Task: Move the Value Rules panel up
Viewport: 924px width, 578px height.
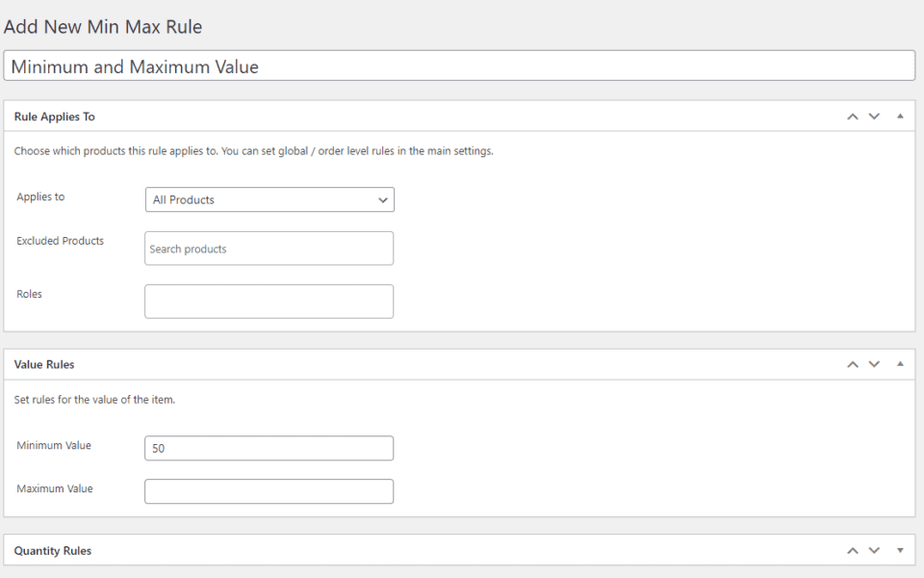Action: pyautogui.click(x=852, y=364)
